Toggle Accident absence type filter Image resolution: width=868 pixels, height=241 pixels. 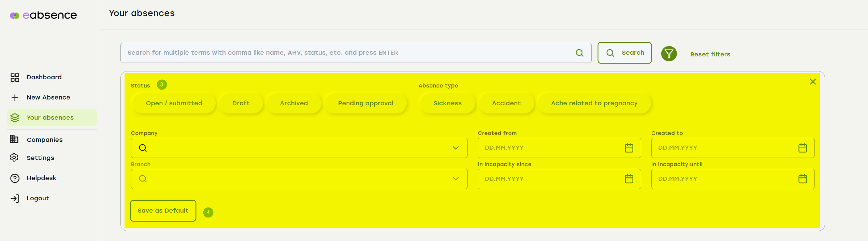click(x=506, y=103)
